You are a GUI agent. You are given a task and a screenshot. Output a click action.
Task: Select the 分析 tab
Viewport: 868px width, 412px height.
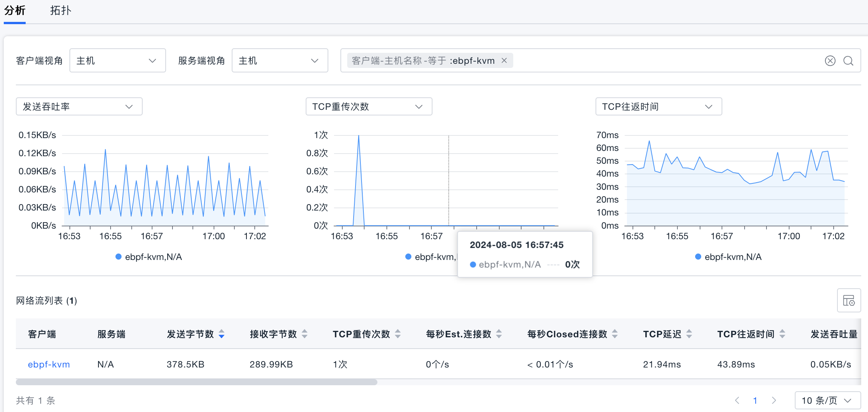click(15, 11)
